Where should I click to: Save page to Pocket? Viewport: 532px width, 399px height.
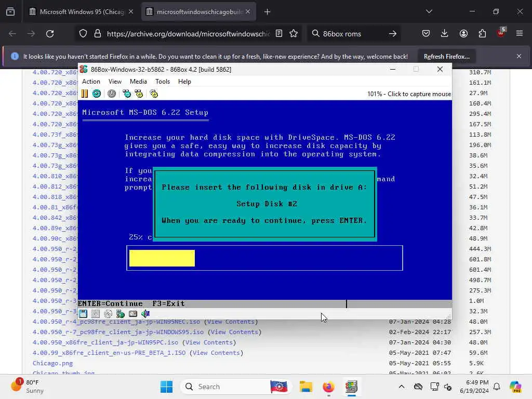click(x=426, y=33)
